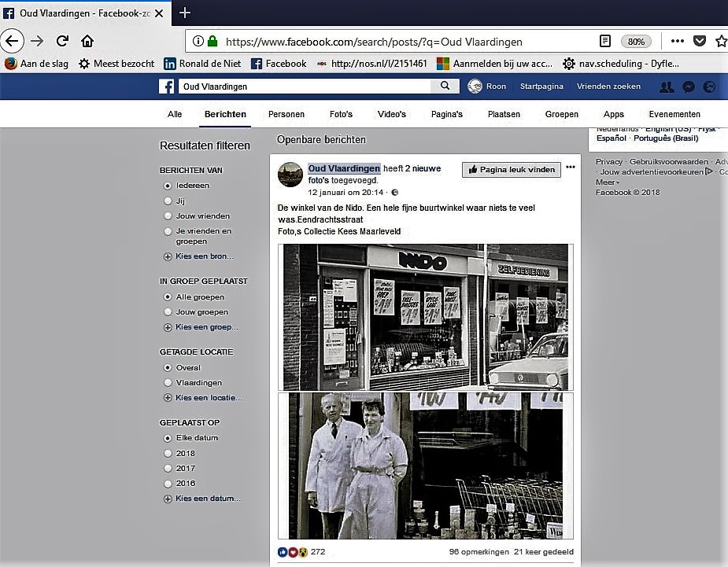Expand 'Kies een groep...'
The width and height of the screenshot is (728, 567).
(x=201, y=327)
